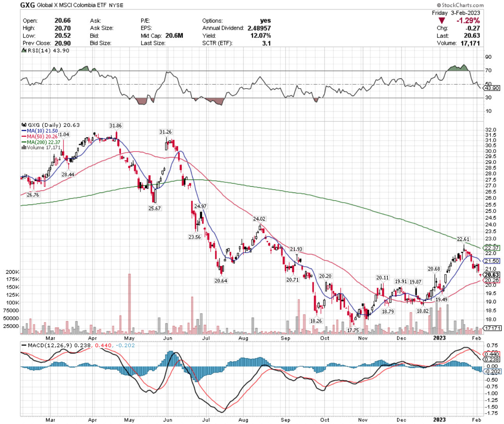504x424 pixels.
Task: Click the Options value 'yes'
Action: (265, 21)
